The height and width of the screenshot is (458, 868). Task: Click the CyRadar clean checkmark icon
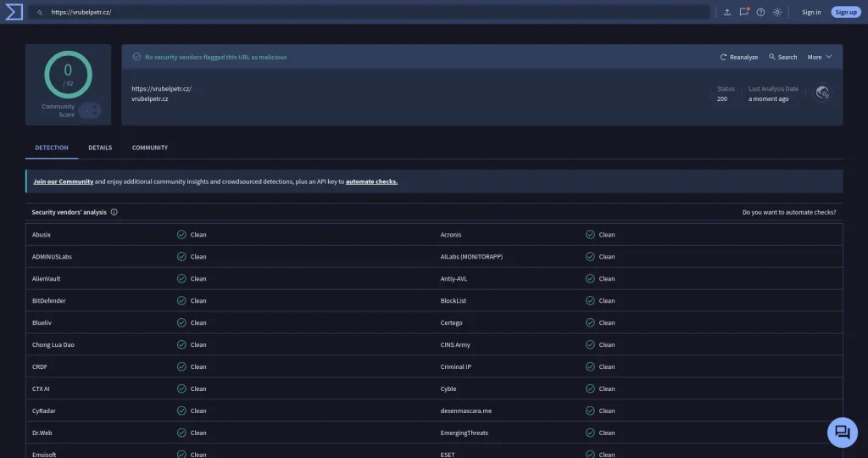coord(181,411)
